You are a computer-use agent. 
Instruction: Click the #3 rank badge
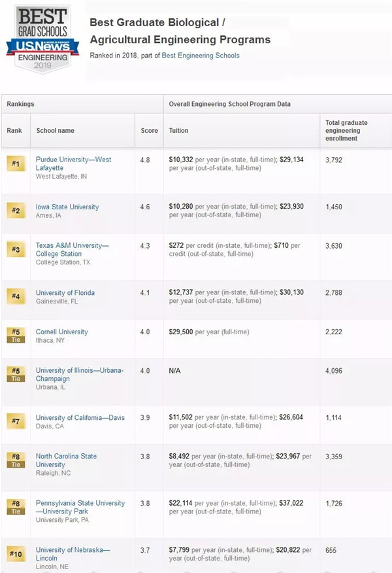pos(16,249)
